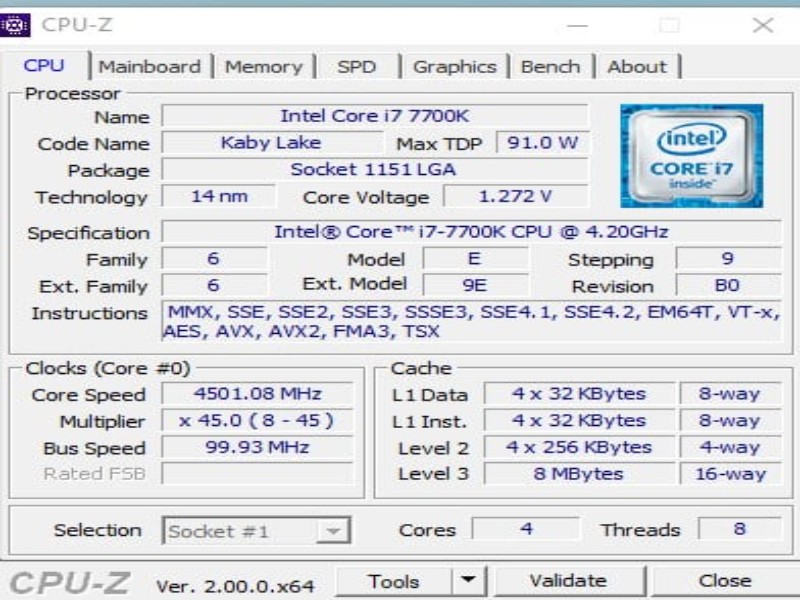Click the L1 Inst. 4 x 32 KBytes value
Screen dimensions: 800x600
pyautogui.click(x=579, y=420)
